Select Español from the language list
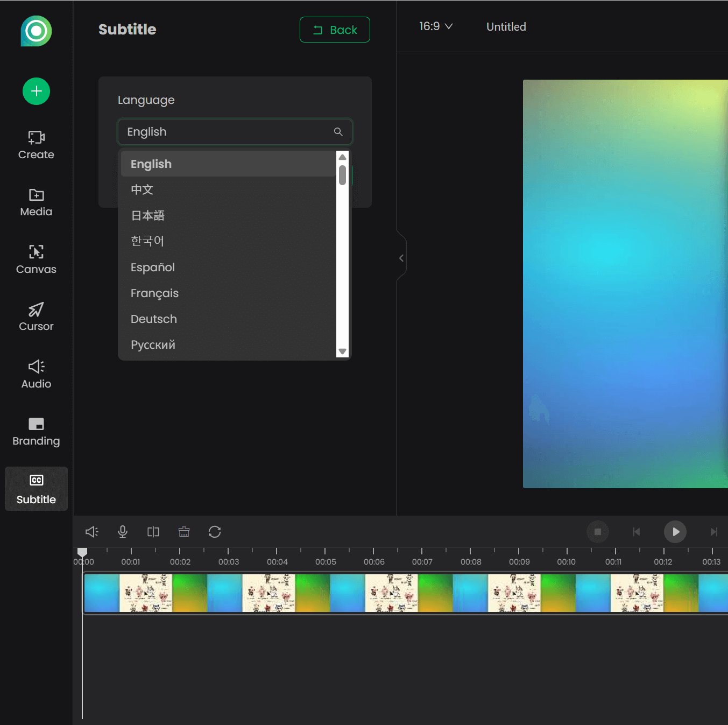 coord(152,267)
